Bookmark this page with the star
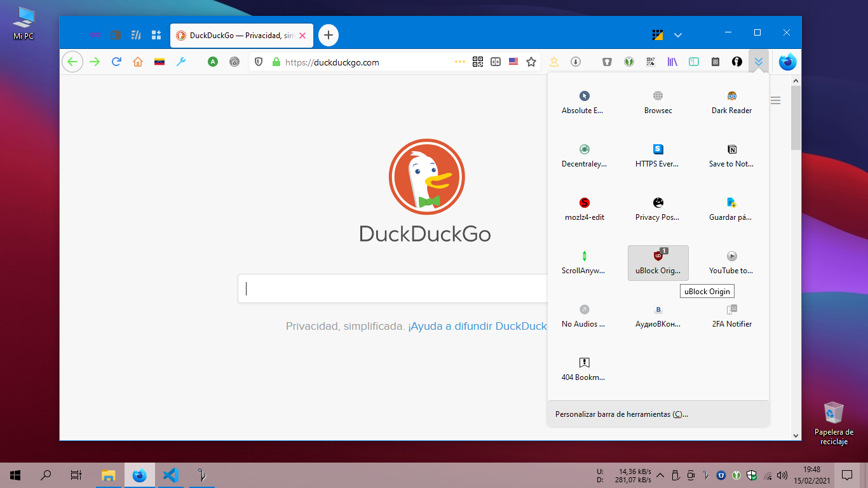Image resolution: width=868 pixels, height=488 pixels. click(531, 62)
